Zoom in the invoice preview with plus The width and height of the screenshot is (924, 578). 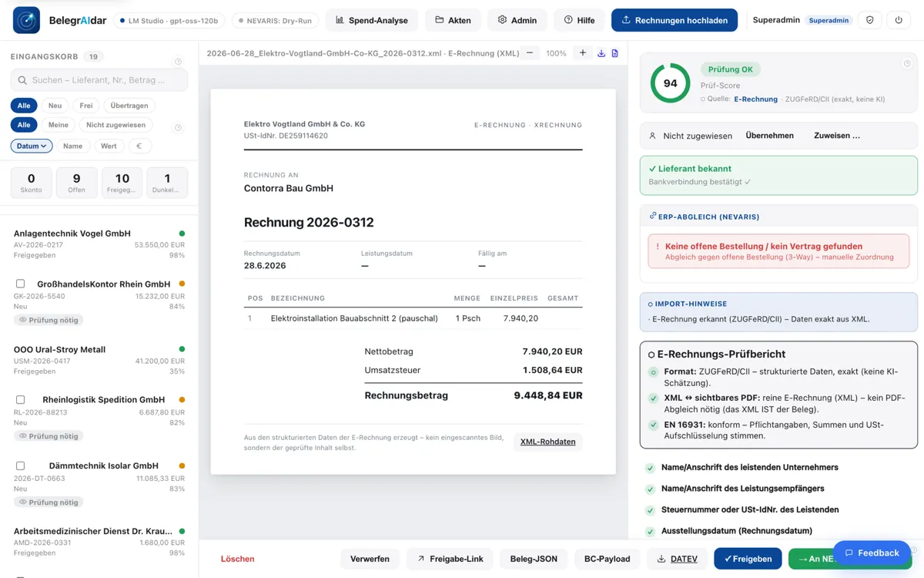[583, 53]
